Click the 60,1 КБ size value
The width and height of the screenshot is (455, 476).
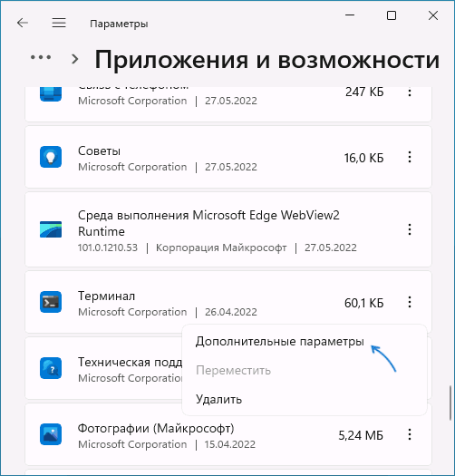point(364,303)
